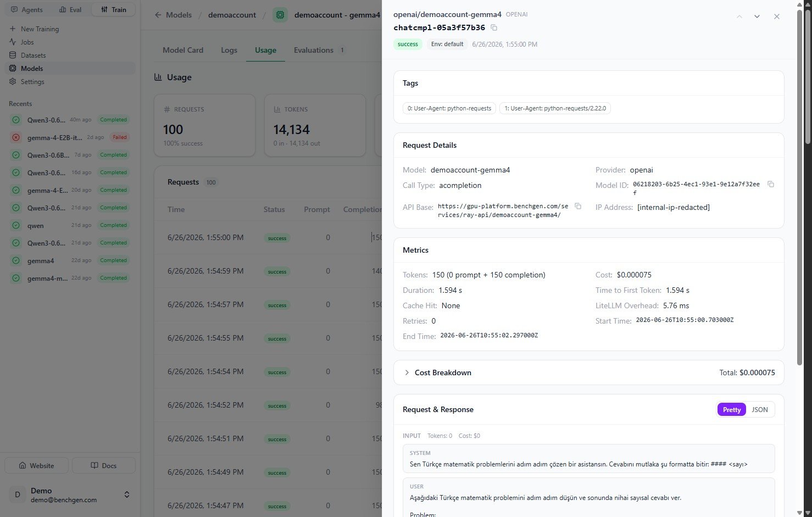Click the red failed status icon for gemma-4-E2B-it

[16, 137]
